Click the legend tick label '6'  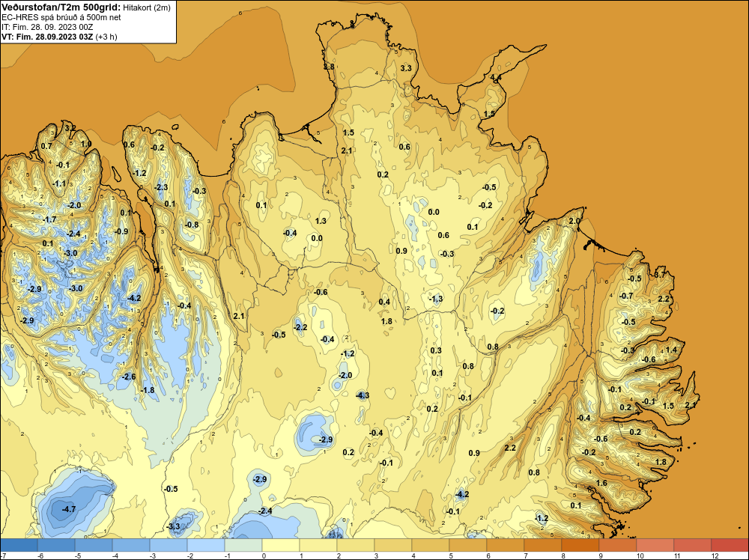(x=488, y=556)
